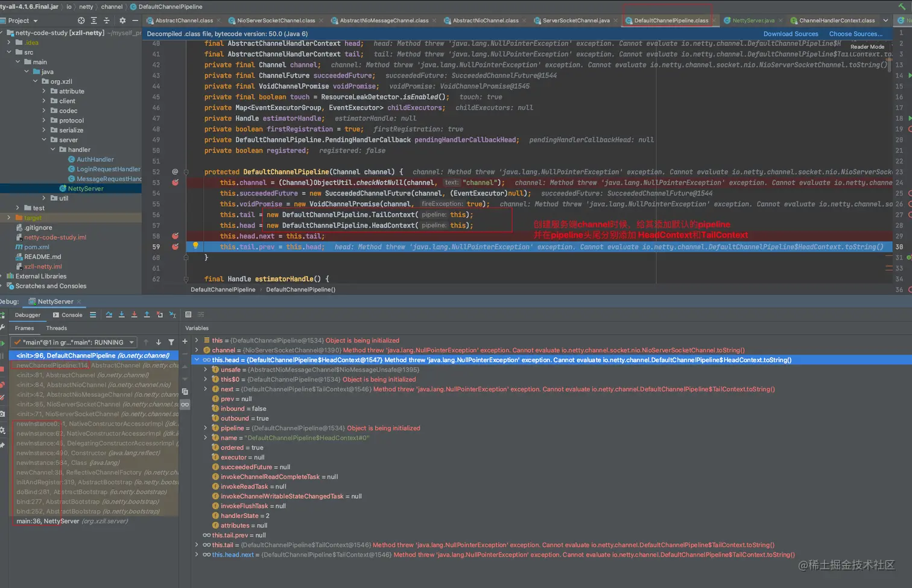The image size is (912, 588).
Task: Select the NettyServer debug session tab
Action: point(55,302)
